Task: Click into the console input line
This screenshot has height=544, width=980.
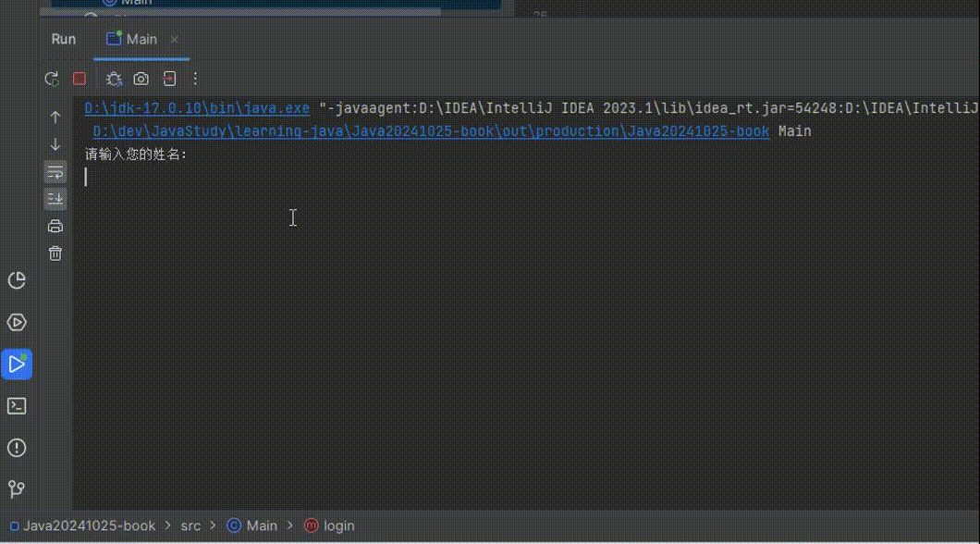Action: 525,178
